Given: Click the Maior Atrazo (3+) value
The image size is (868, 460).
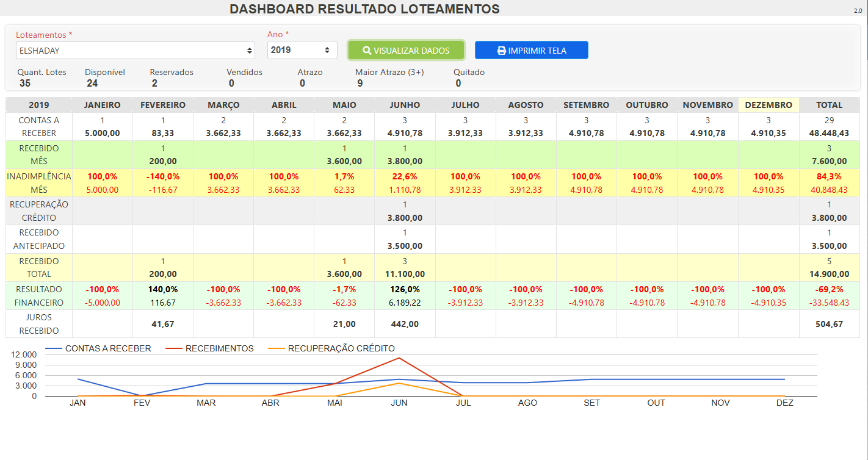Looking at the screenshot, I should [x=360, y=84].
